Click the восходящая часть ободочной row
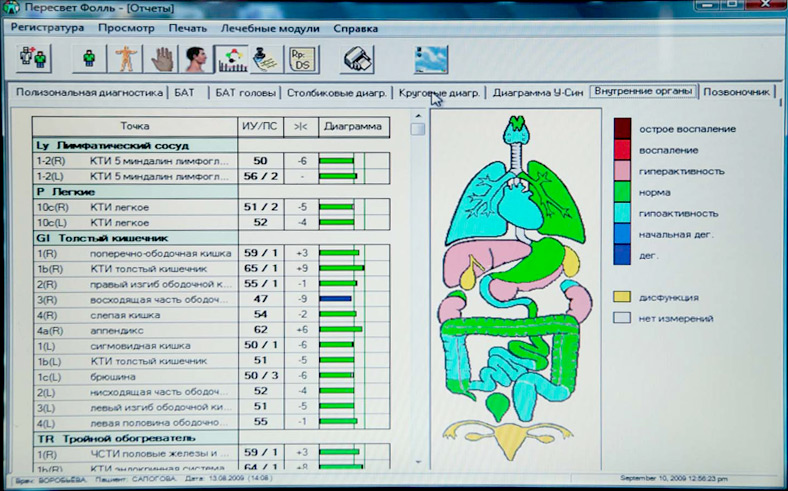The height and width of the screenshot is (491, 788). pyautogui.click(x=211, y=299)
